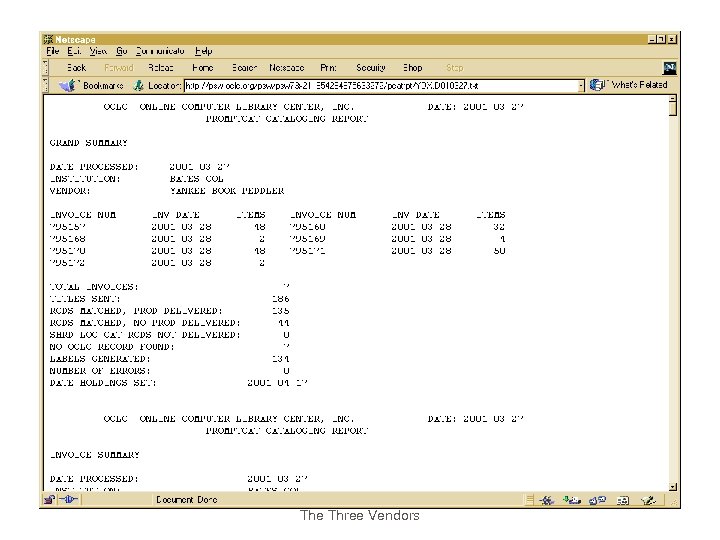Click the Netscape toolbar button

pyautogui.click(x=287, y=68)
